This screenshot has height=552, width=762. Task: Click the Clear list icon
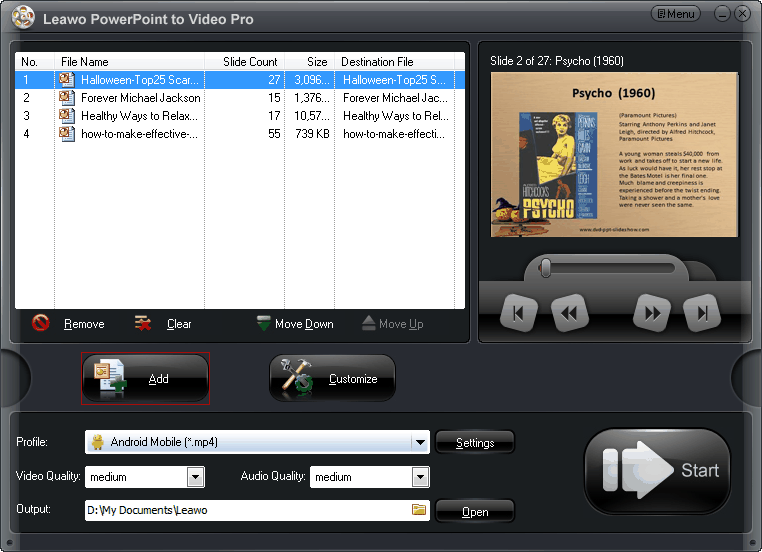(x=143, y=323)
